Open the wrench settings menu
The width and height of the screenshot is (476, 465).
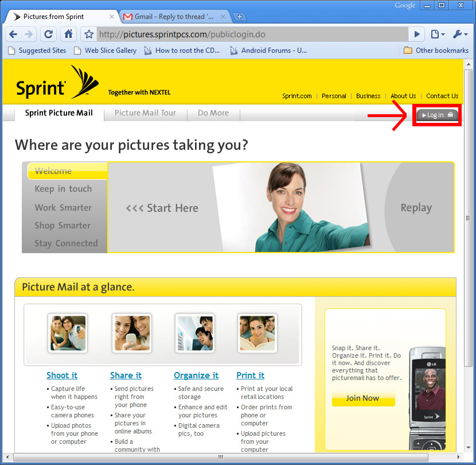pos(460,34)
